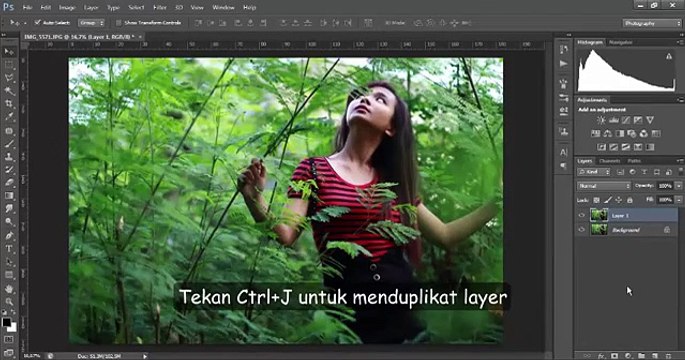
Task: Select the Hand tool
Action: pos(9,288)
